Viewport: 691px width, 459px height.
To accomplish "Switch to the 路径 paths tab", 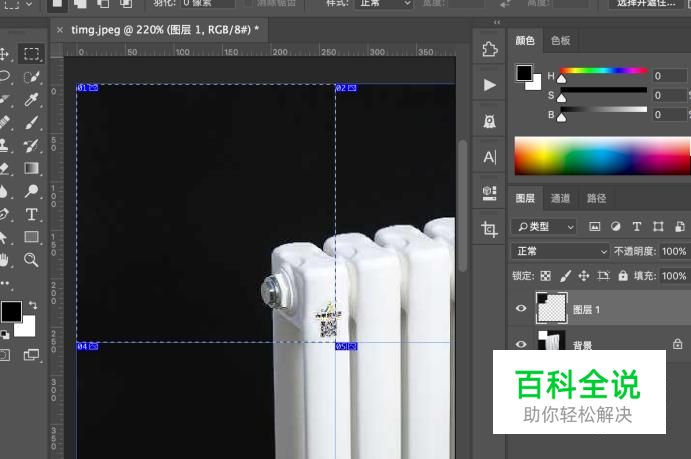I will (596, 199).
